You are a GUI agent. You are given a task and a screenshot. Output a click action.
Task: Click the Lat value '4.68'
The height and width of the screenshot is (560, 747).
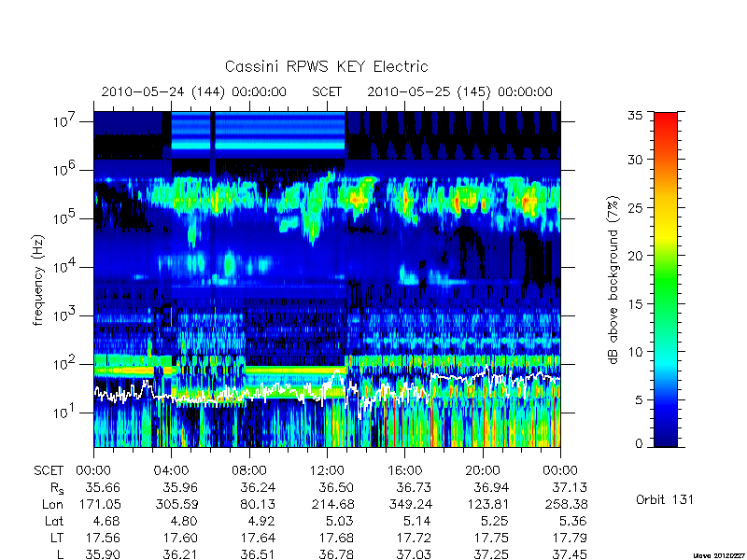[106, 522]
